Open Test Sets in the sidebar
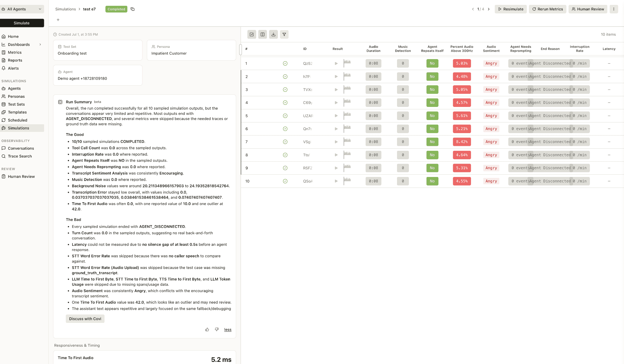The image size is (624, 364). coord(16,104)
